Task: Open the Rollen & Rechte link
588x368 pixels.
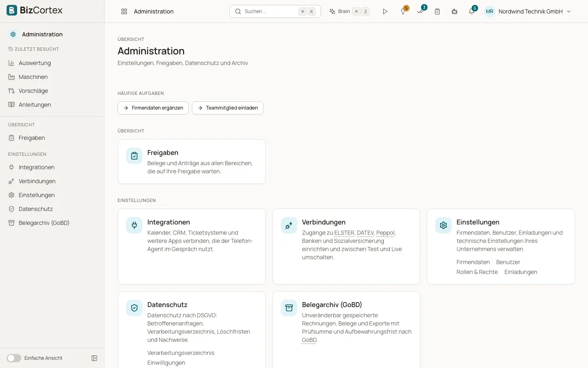Action: click(477, 272)
